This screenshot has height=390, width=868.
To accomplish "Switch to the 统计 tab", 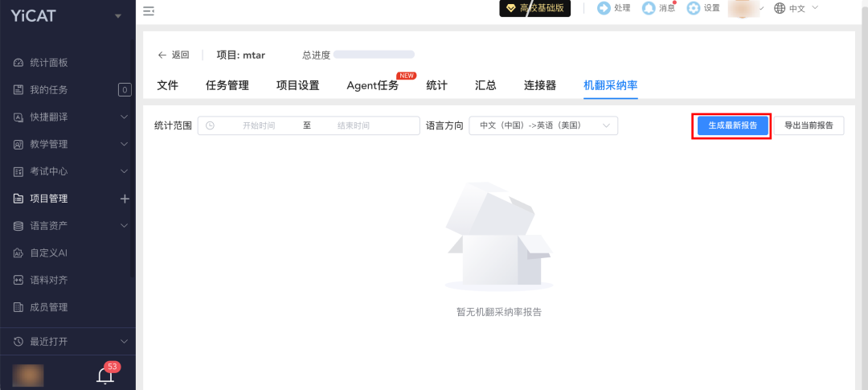I will click(436, 85).
